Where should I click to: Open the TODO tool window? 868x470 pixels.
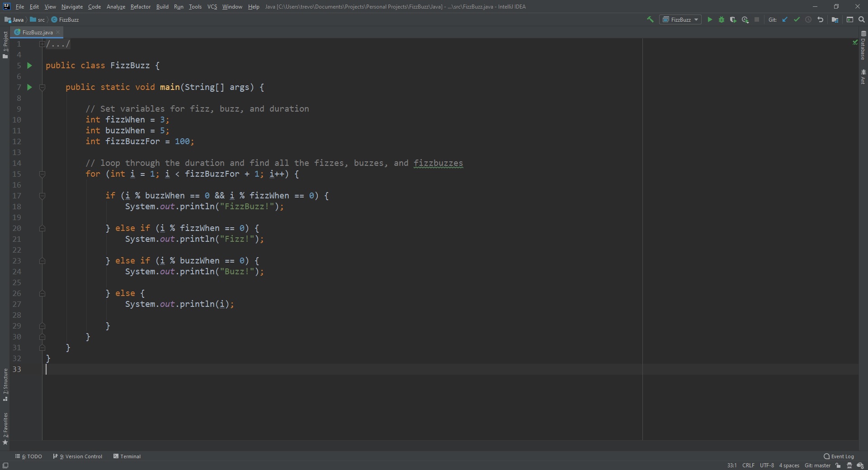click(28, 456)
